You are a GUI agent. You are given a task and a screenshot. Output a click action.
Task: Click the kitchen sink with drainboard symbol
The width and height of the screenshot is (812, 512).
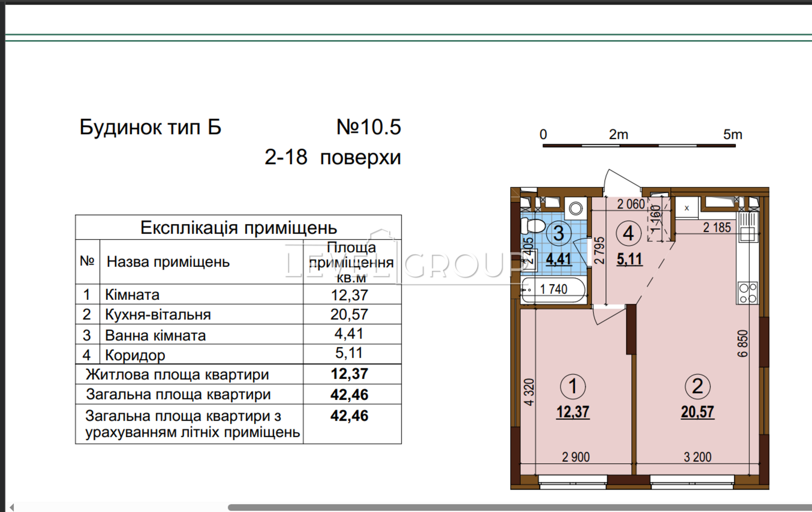tap(748, 226)
